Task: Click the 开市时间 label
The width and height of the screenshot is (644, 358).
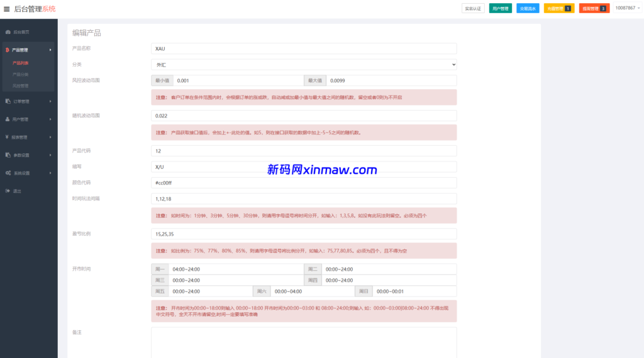Action: tap(81, 269)
